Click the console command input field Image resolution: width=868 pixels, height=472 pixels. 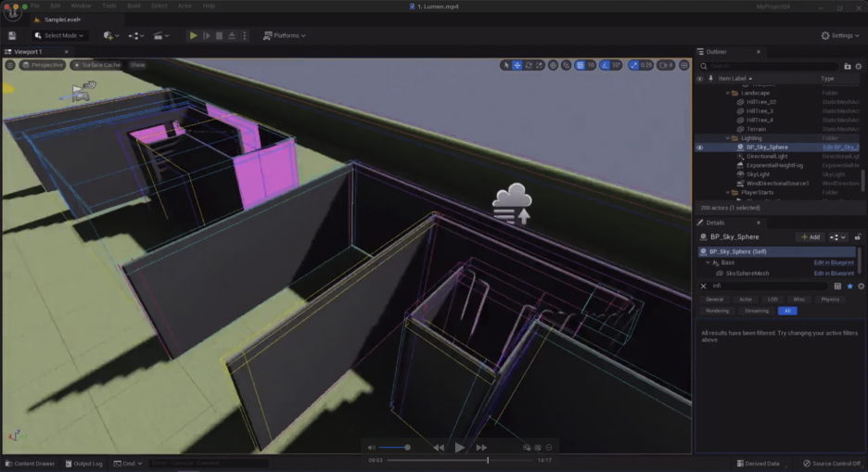[x=208, y=464]
